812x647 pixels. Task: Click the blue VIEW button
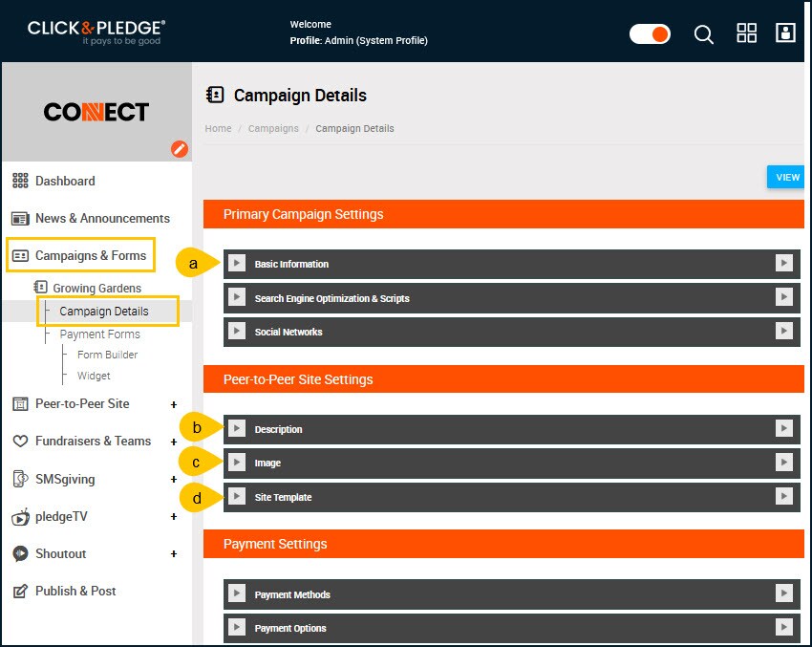pos(785,177)
